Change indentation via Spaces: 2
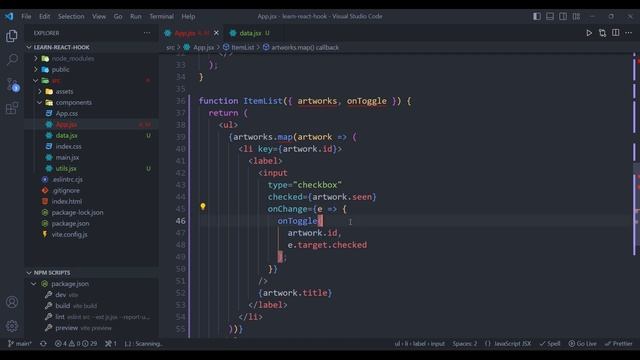Screen dimensions: 640x360 [x=464, y=344]
